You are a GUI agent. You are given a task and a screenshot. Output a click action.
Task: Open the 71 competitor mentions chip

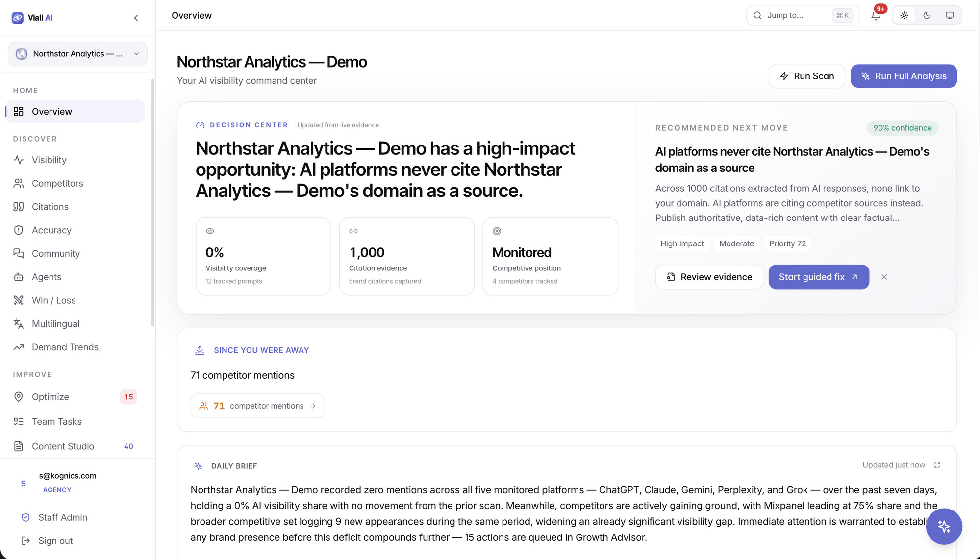click(x=257, y=406)
